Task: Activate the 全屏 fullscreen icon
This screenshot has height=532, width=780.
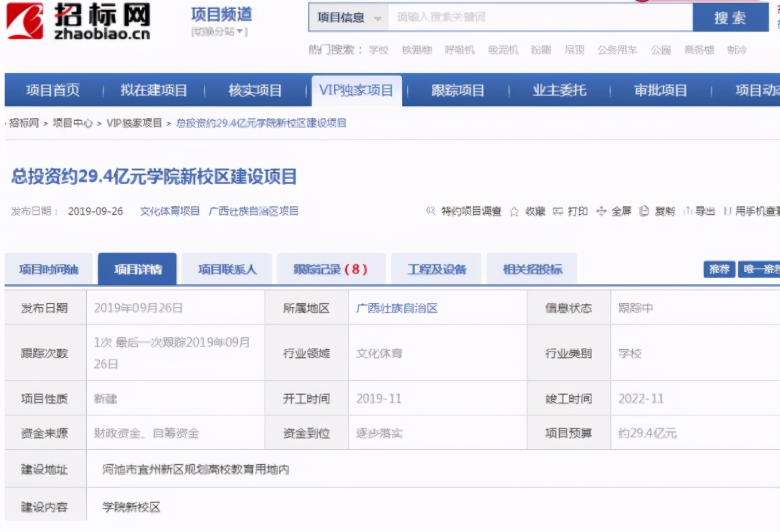Action: click(x=600, y=211)
